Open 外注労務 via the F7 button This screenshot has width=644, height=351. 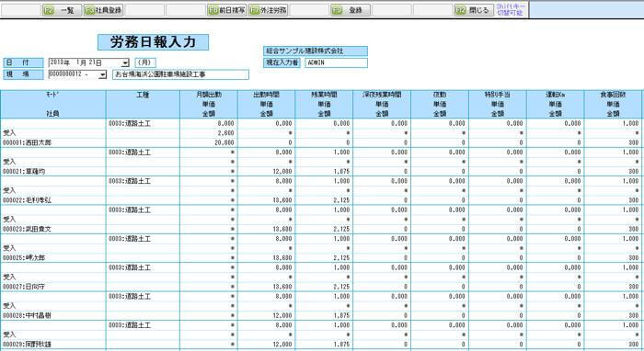(x=268, y=10)
